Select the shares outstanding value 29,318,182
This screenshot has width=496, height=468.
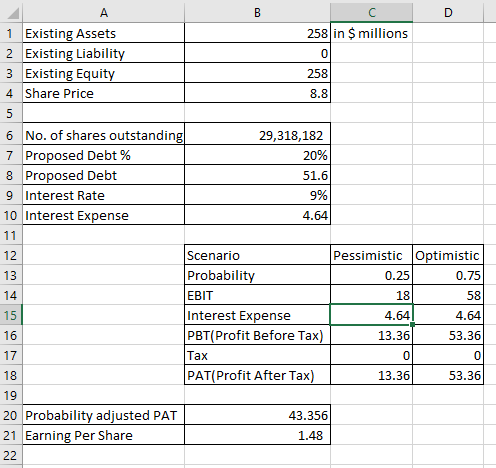point(257,134)
